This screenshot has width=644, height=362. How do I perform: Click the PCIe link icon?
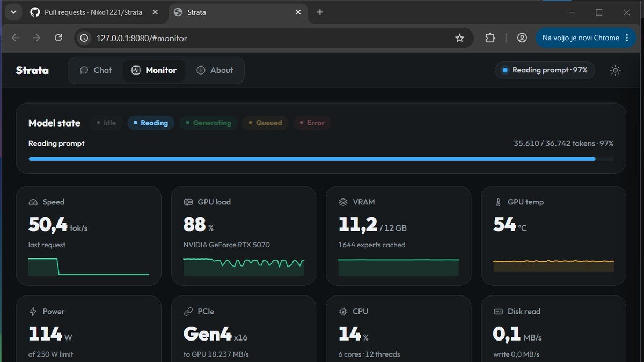point(188,312)
